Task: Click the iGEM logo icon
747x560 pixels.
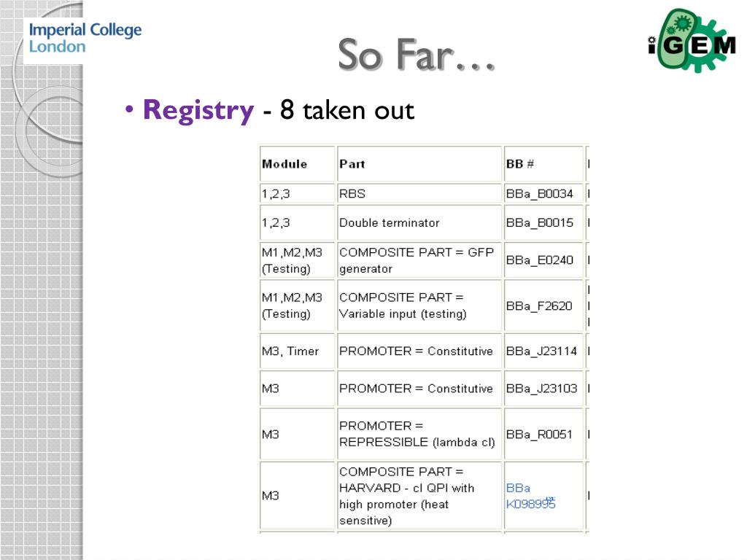Action: (692, 41)
